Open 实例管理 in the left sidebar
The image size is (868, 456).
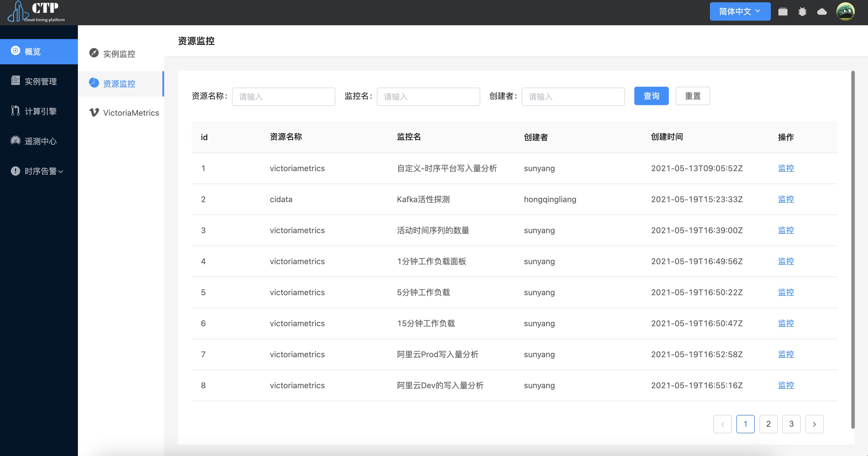point(39,81)
